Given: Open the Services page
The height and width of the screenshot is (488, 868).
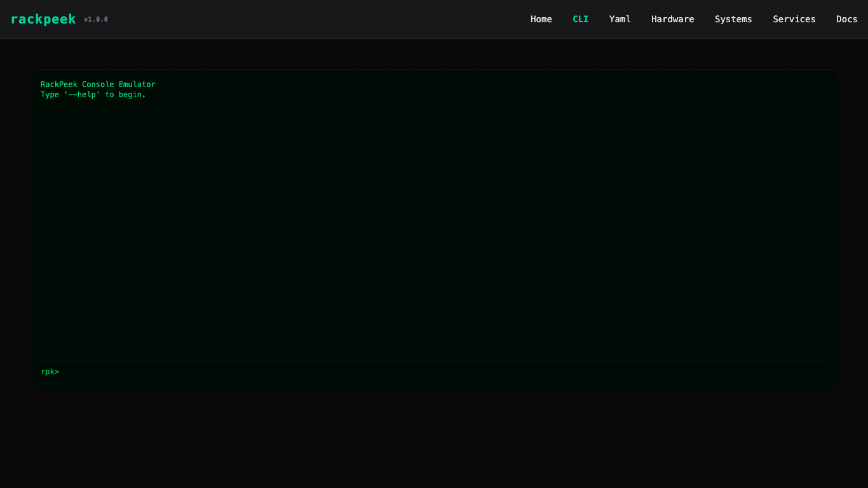Looking at the screenshot, I should click(794, 19).
